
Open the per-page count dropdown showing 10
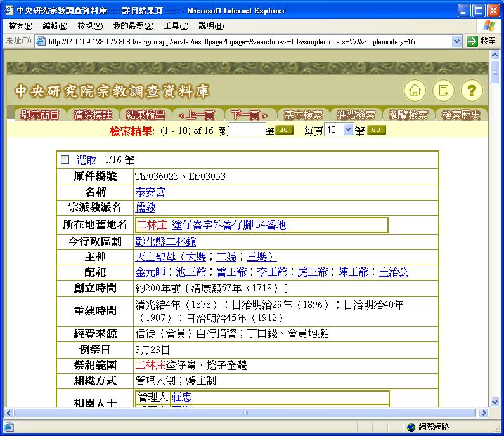click(339, 130)
